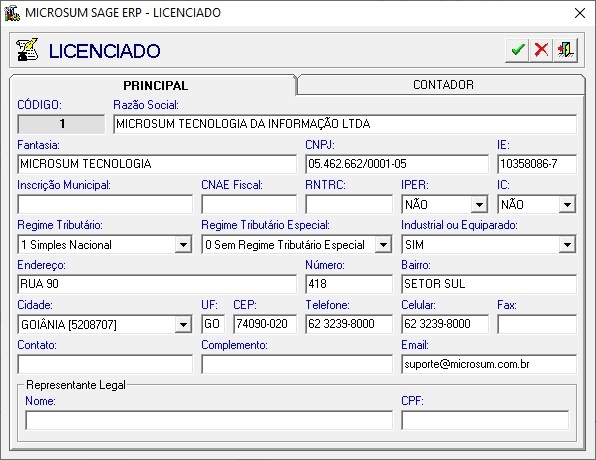Click the Telefone field

(349, 324)
